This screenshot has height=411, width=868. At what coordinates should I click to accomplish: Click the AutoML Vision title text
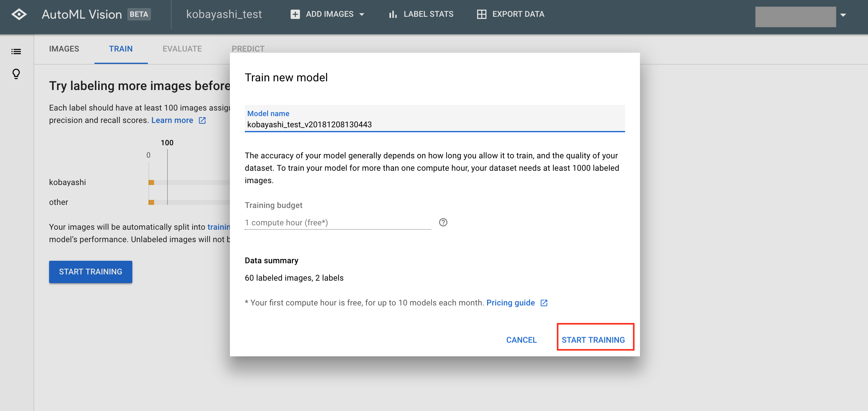81,14
